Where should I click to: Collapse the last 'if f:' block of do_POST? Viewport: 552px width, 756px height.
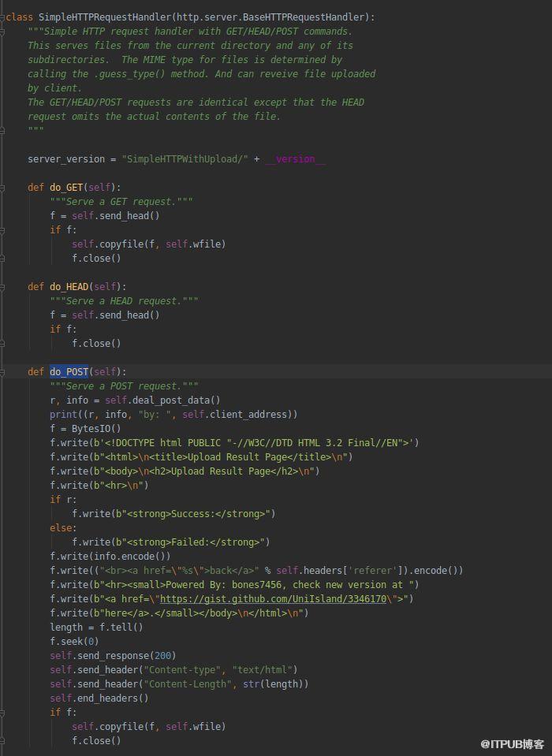[x=2, y=713]
